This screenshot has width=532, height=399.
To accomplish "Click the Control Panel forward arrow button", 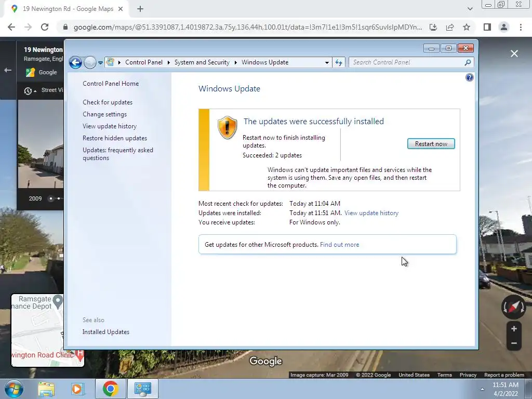I will click(x=90, y=62).
